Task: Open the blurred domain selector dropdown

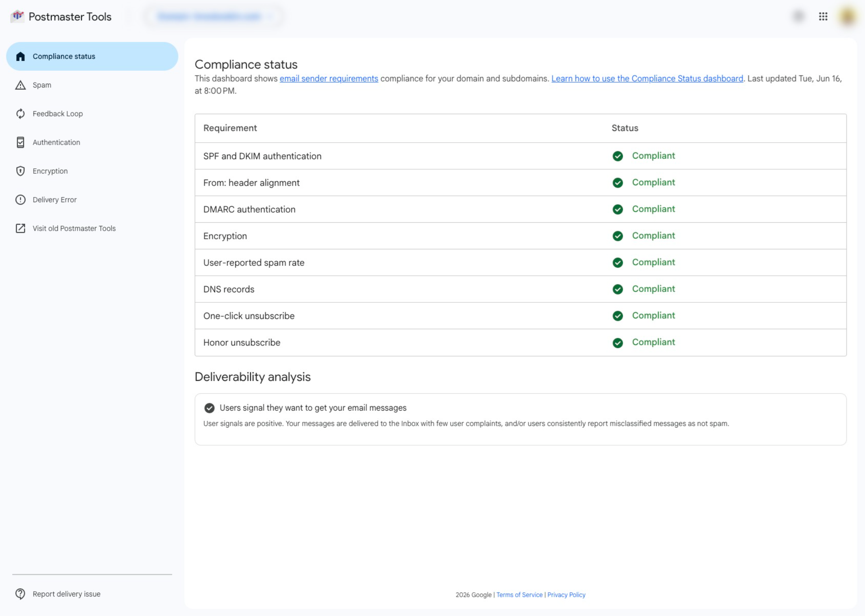Action: [x=213, y=16]
